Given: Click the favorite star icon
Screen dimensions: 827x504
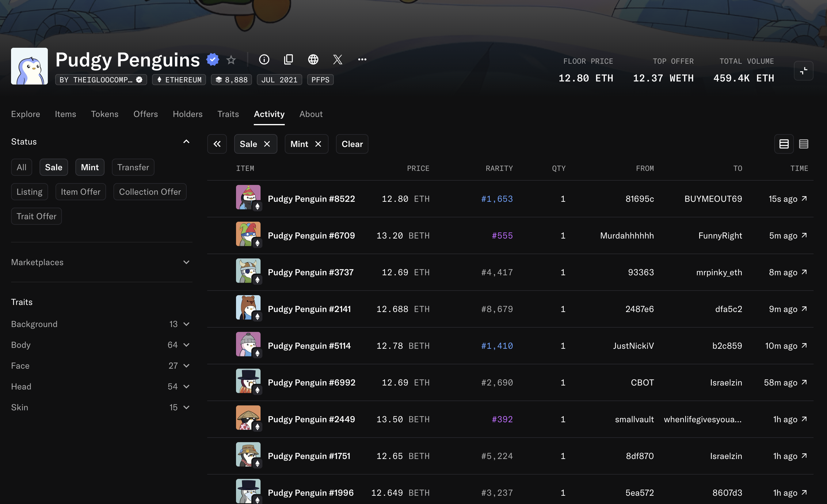Looking at the screenshot, I should (231, 60).
